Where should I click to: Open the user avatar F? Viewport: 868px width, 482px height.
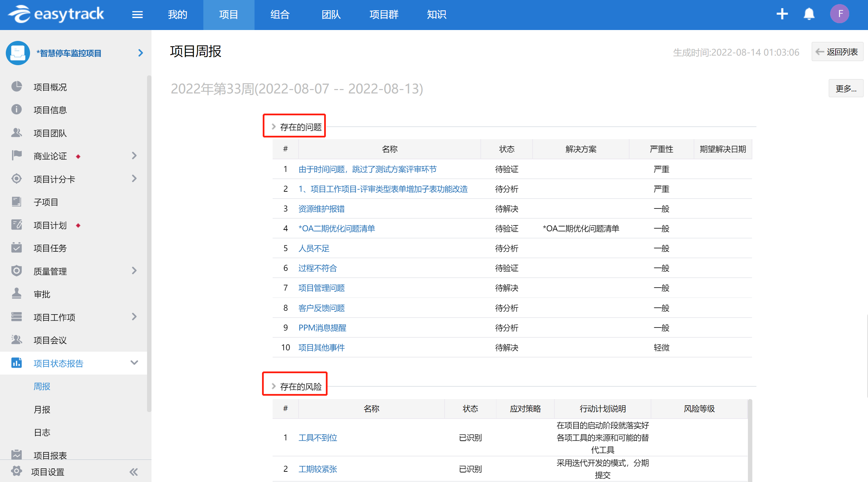coord(840,14)
